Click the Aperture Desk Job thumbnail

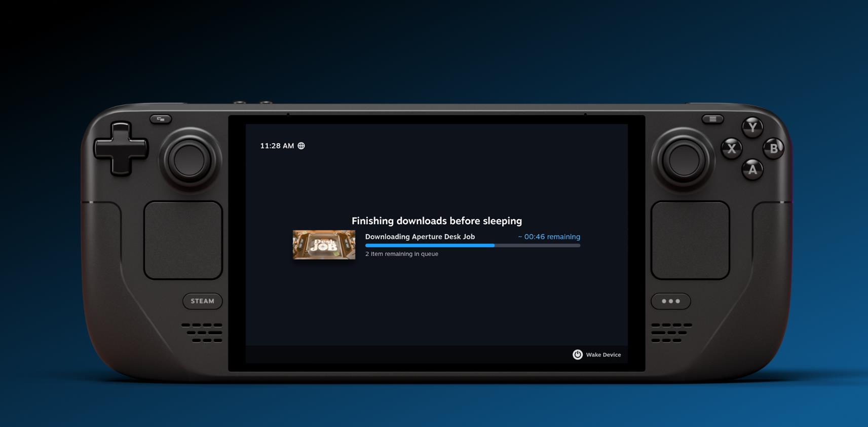tap(324, 245)
